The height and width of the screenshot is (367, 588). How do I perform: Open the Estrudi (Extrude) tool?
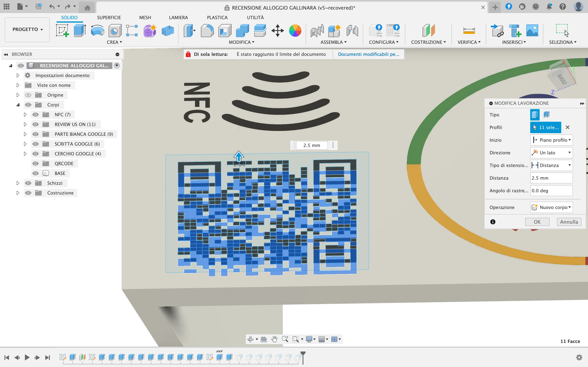click(79, 30)
